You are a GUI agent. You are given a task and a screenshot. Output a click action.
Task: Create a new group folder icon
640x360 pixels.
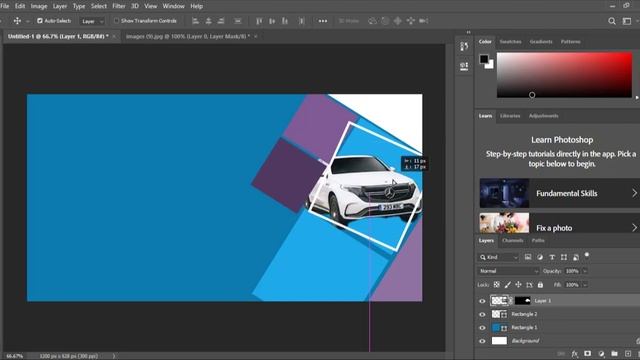(614, 354)
